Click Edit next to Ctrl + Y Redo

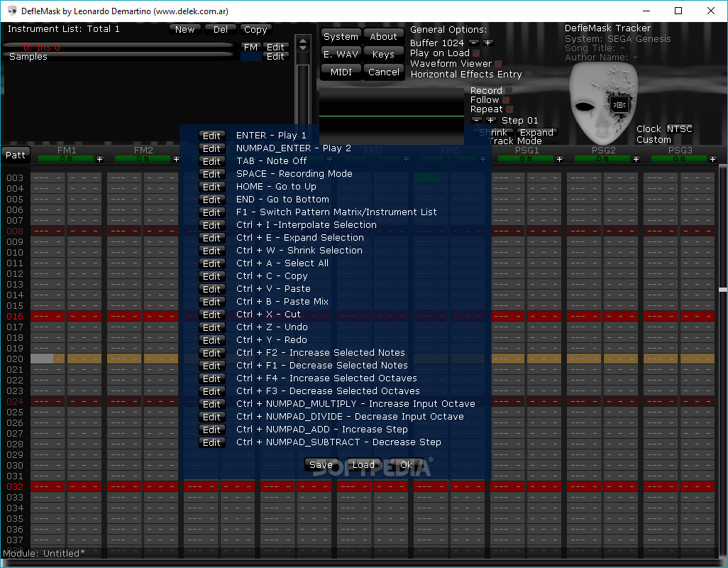211,340
